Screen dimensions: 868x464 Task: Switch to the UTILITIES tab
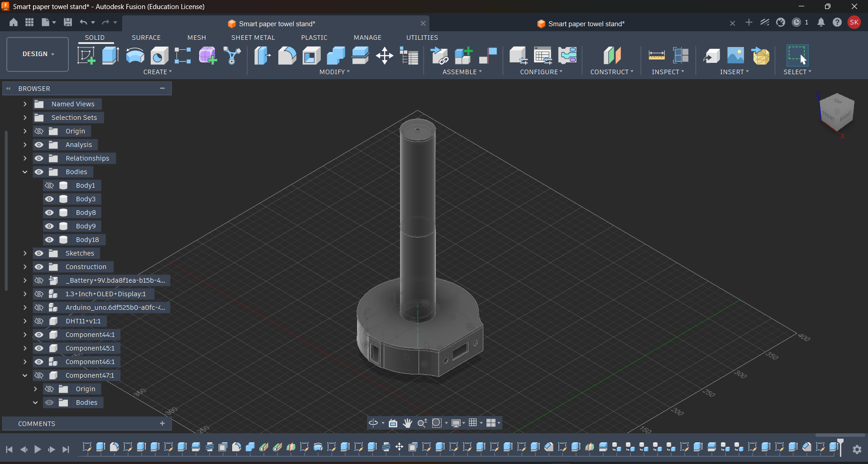pos(422,38)
